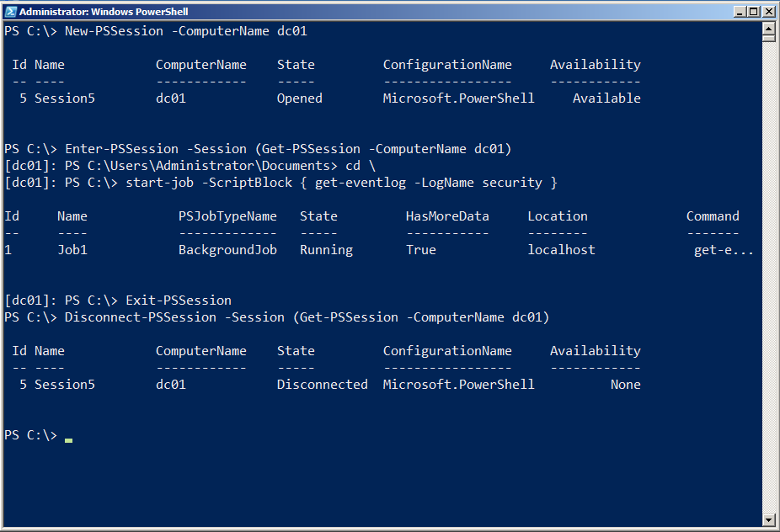Close the Administrator PowerShell window

[768, 12]
